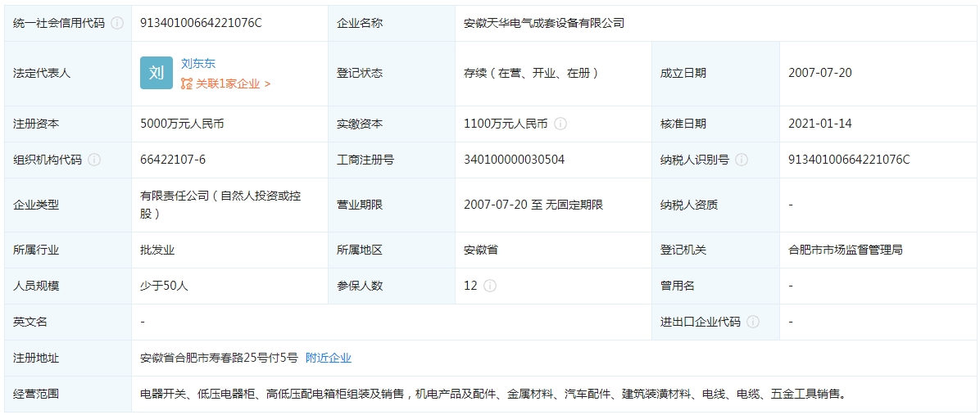Click the 注册资本 value 5000万元人民币

[182, 124]
